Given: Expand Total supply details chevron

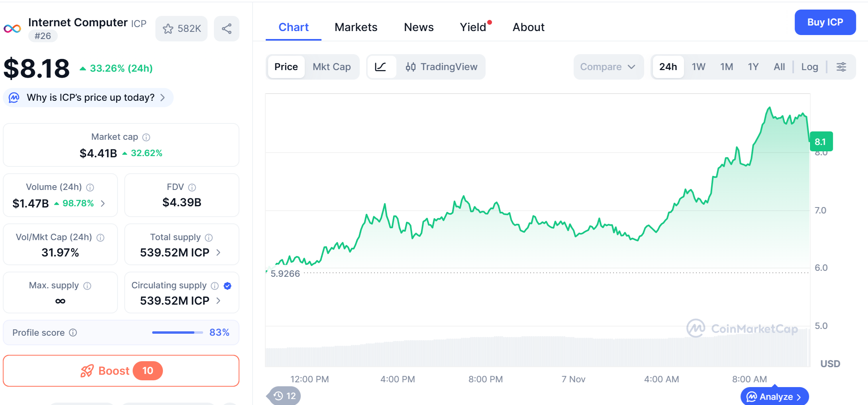Looking at the screenshot, I should click(x=218, y=252).
